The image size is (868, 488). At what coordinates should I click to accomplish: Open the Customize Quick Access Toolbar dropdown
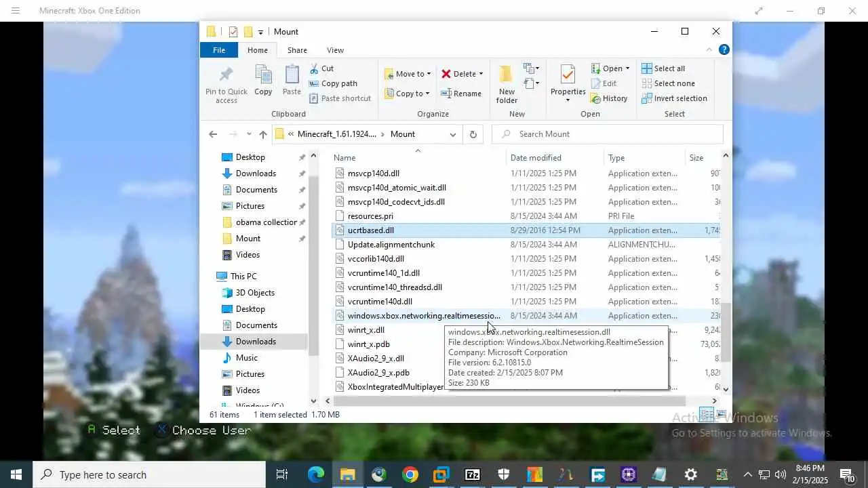tap(260, 32)
